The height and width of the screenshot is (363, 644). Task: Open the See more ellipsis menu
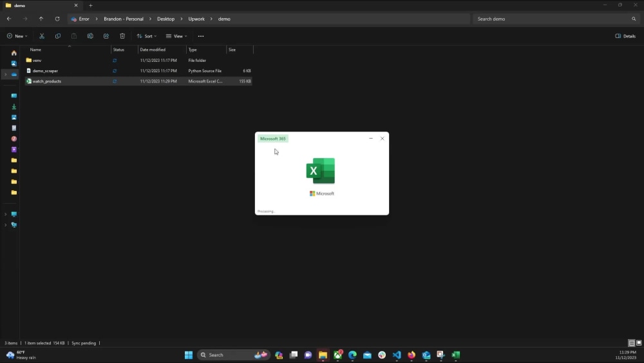[201, 36]
